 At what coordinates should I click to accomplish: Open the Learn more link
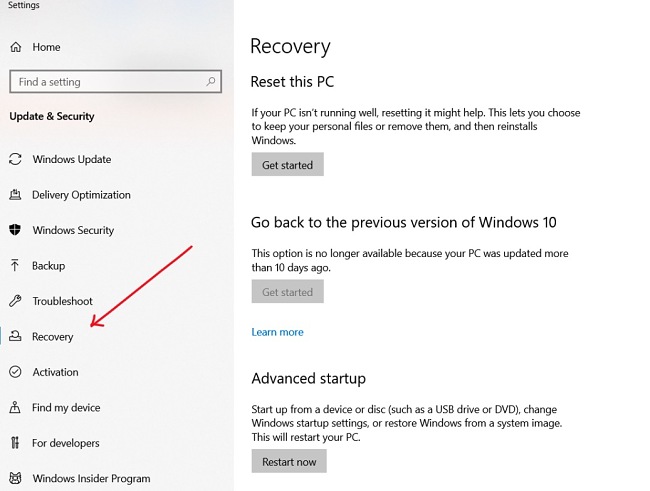(277, 332)
